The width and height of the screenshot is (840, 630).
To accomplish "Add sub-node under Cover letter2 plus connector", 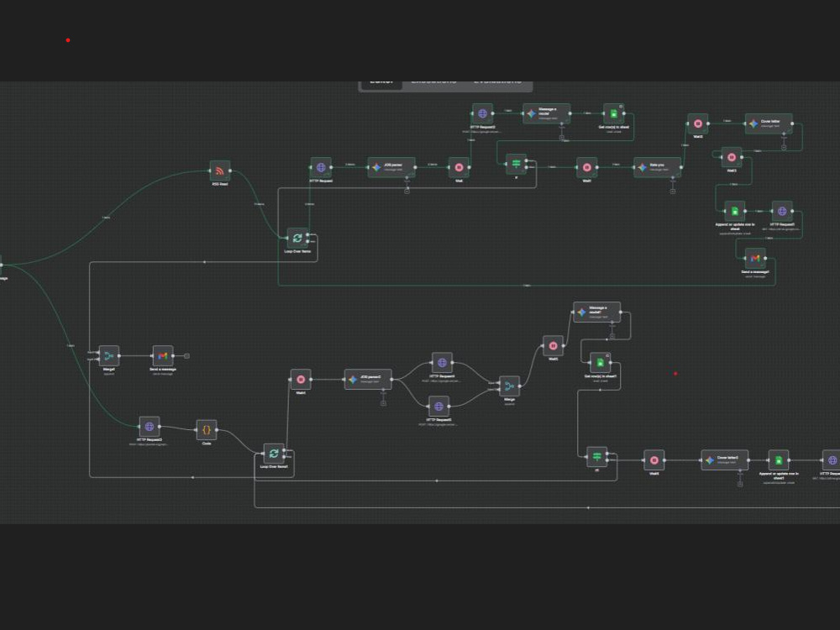I will 740,484.
